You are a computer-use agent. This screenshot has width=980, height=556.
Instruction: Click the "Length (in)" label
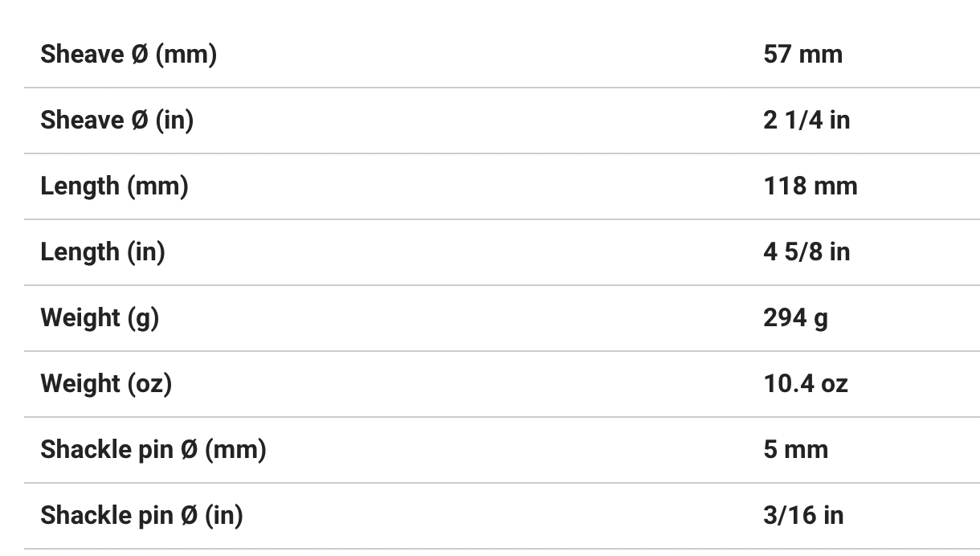point(103,251)
